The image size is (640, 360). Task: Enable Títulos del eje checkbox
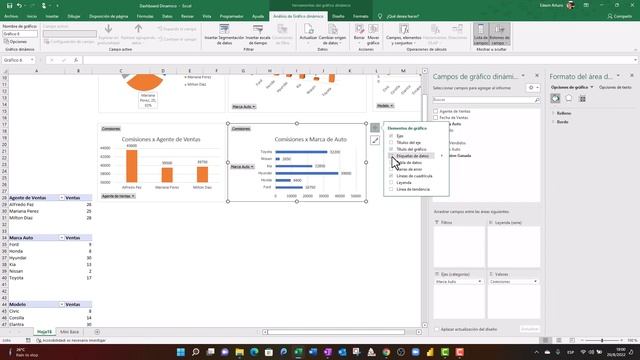(x=391, y=142)
